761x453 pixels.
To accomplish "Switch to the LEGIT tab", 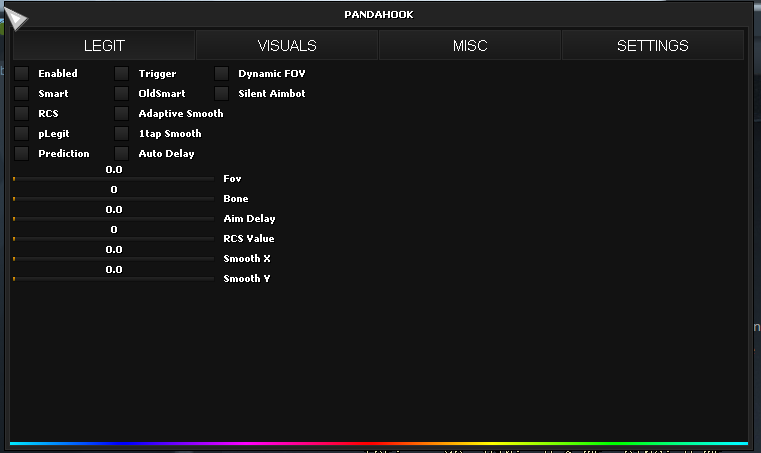I will point(104,45).
